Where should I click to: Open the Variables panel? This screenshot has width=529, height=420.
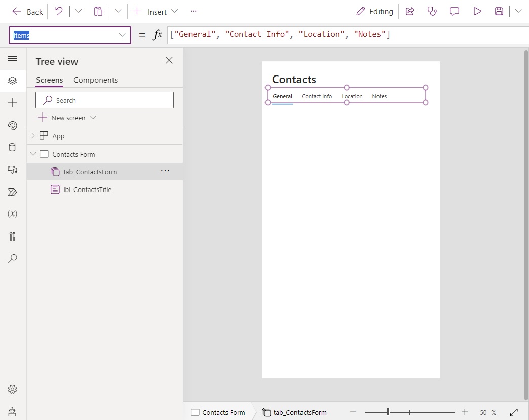[13, 214]
